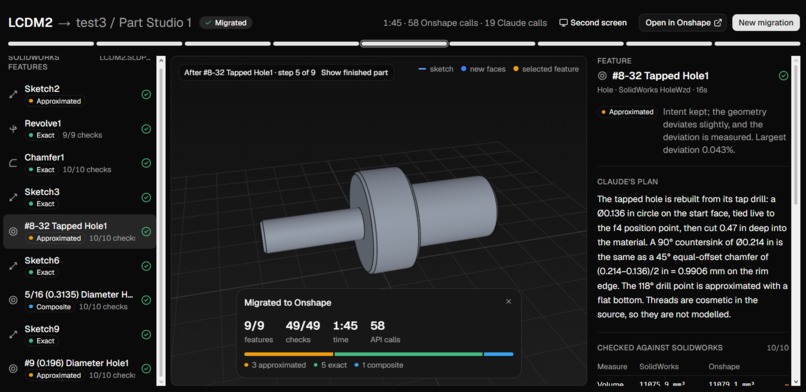This screenshot has height=392, width=806.
Task: Click the sketch icon beside Sketch9
Action: 13,334
